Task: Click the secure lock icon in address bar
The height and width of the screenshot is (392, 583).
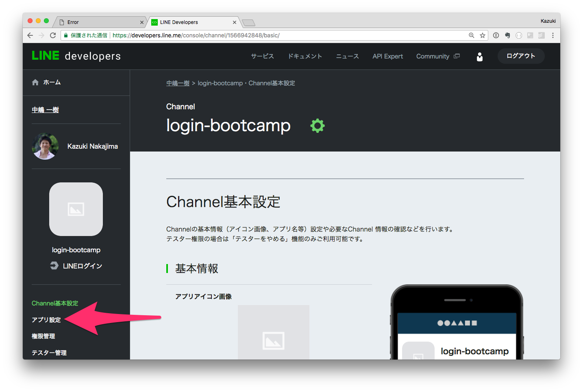Action: click(65, 35)
